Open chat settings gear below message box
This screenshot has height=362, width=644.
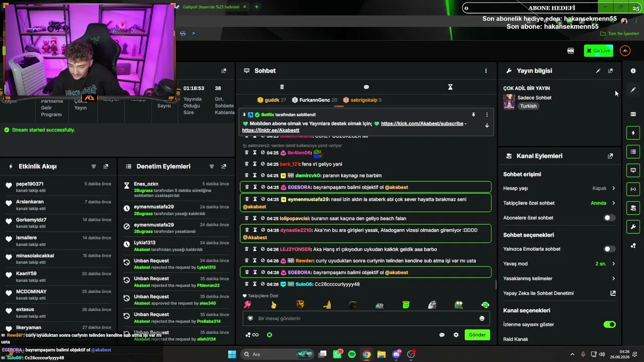point(456,335)
